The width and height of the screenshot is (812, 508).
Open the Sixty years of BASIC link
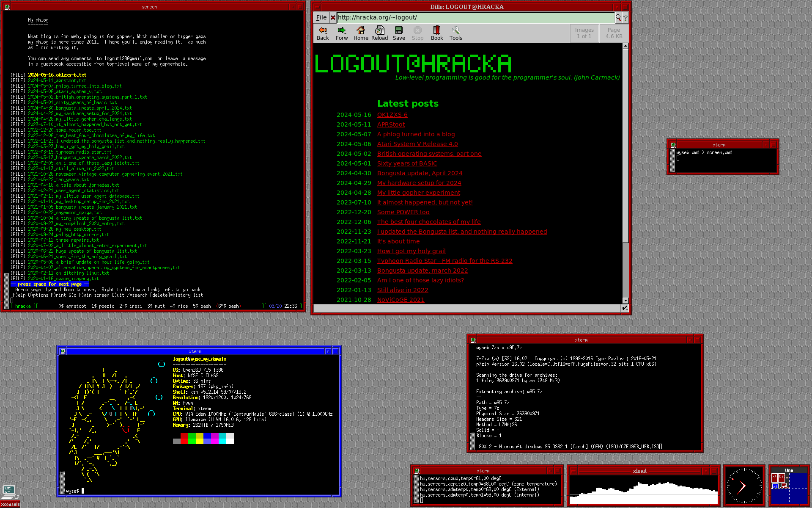coord(407,163)
